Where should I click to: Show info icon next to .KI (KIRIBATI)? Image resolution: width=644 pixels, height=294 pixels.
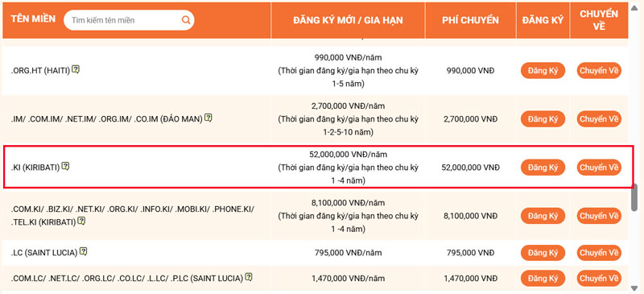tap(65, 166)
